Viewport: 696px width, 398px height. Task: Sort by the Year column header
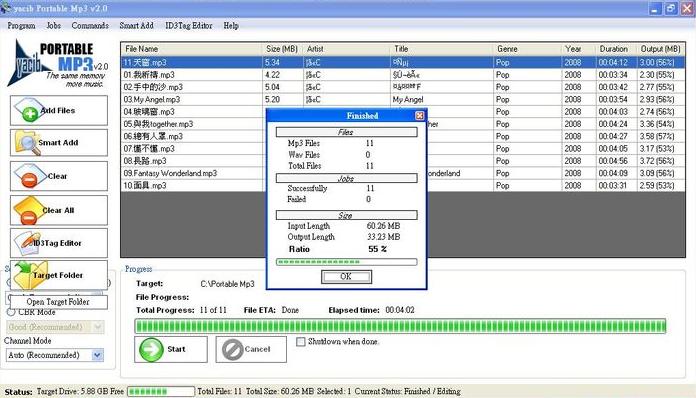point(578,49)
